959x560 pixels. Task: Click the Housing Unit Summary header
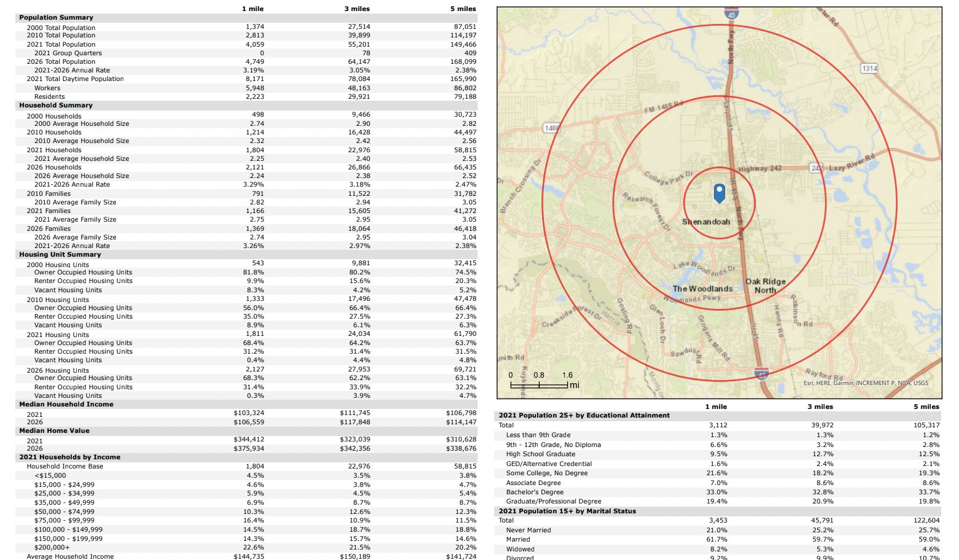pyautogui.click(x=60, y=254)
